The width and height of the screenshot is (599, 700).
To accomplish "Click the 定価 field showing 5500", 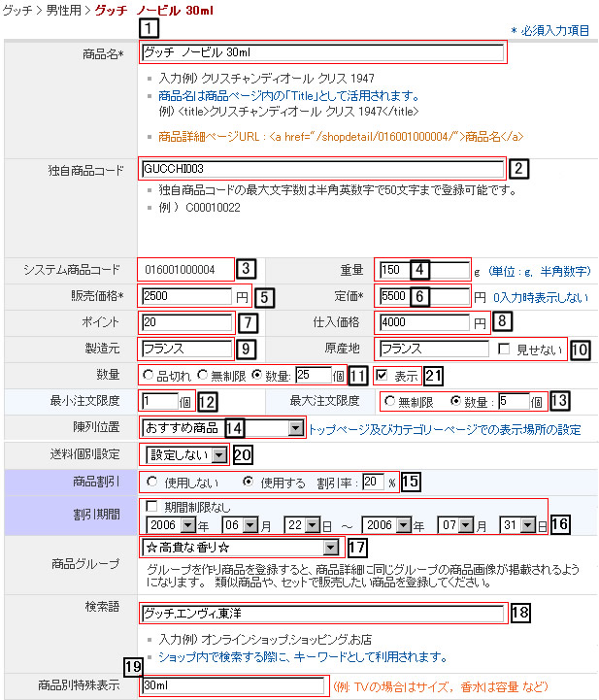I will pos(424,296).
